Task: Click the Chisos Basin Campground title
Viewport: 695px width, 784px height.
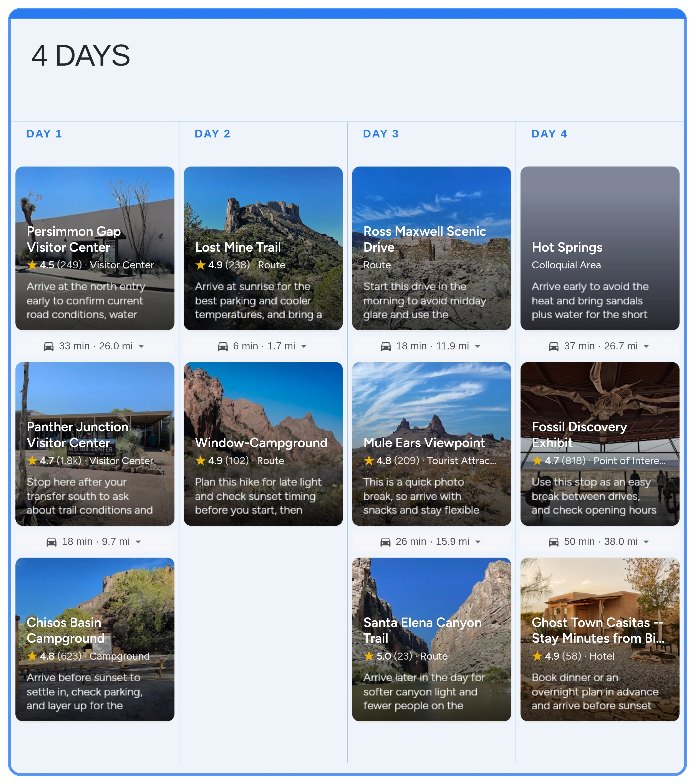Action: point(66,630)
